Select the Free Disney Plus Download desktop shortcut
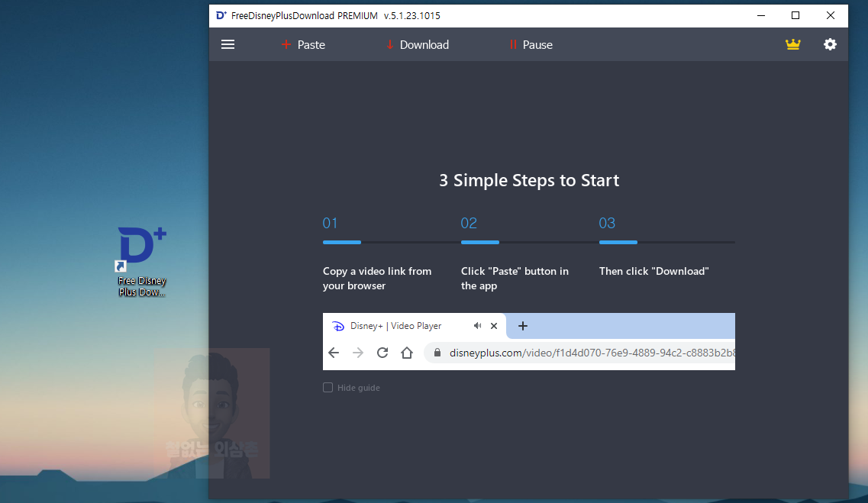The height and width of the screenshot is (503, 868). (142, 262)
